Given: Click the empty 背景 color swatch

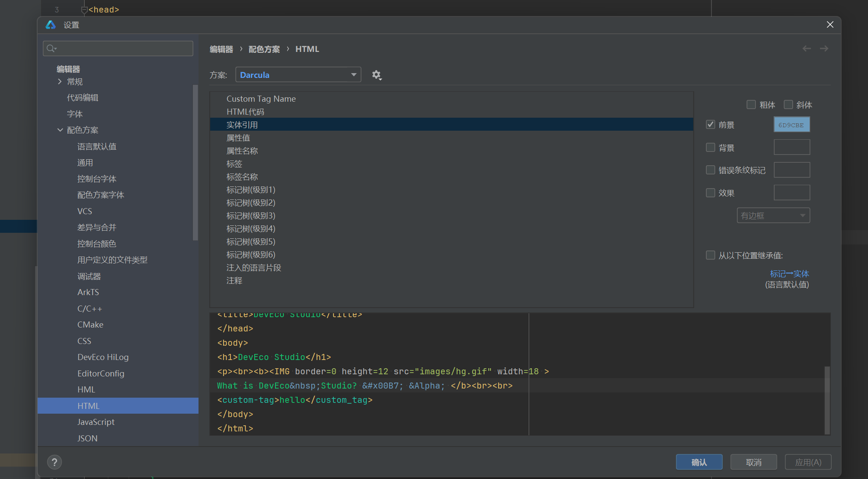Looking at the screenshot, I should click(791, 147).
